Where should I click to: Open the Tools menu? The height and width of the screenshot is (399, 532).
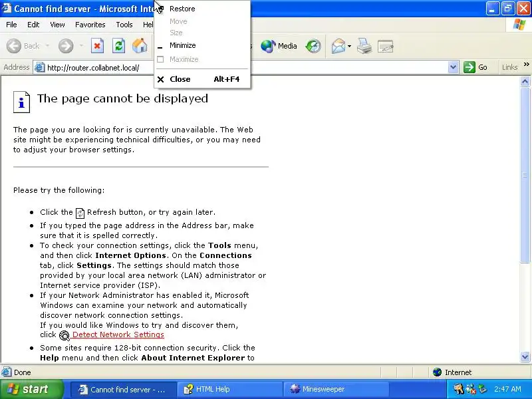(124, 25)
